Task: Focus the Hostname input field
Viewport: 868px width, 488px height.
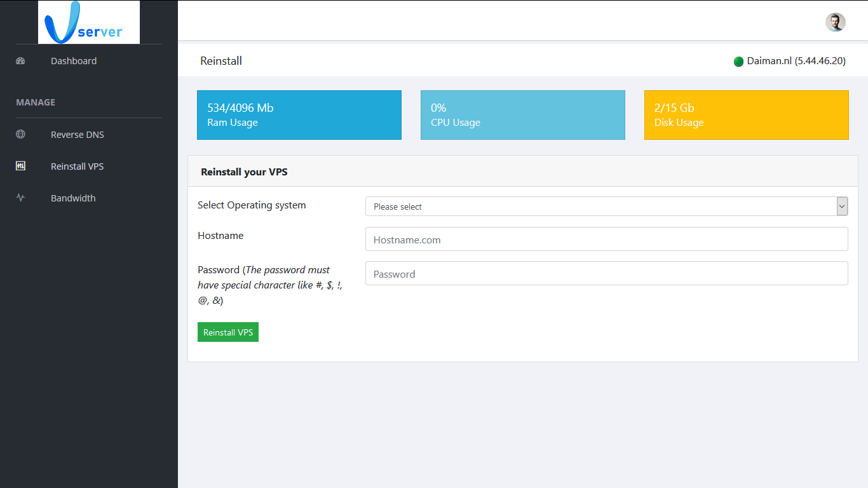Action: [606, 240]
